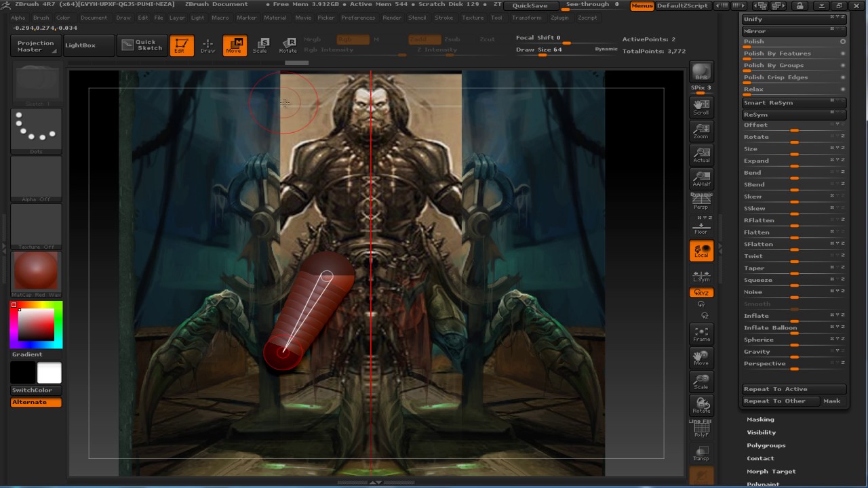Toggle L.Sym local symmetry
This screenshot has width=868, height=488.
701,275
